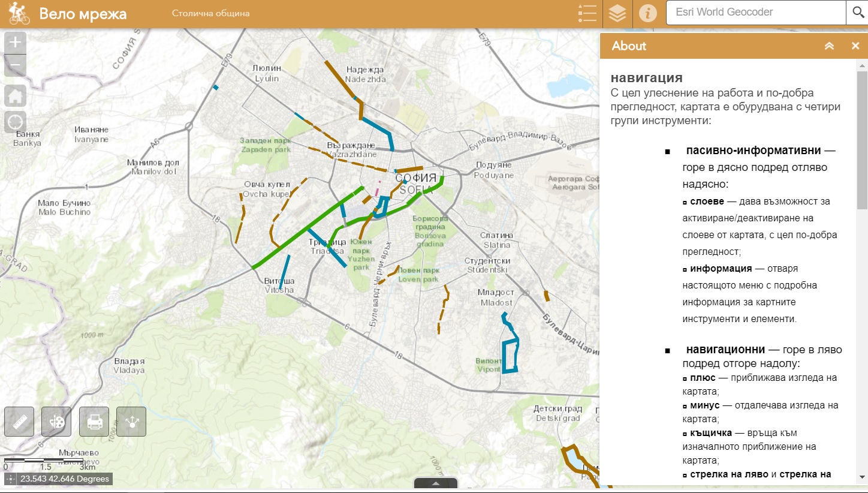This screenshot has height=493, width=868.
Task: Open the Share widget
Action: 131,422
